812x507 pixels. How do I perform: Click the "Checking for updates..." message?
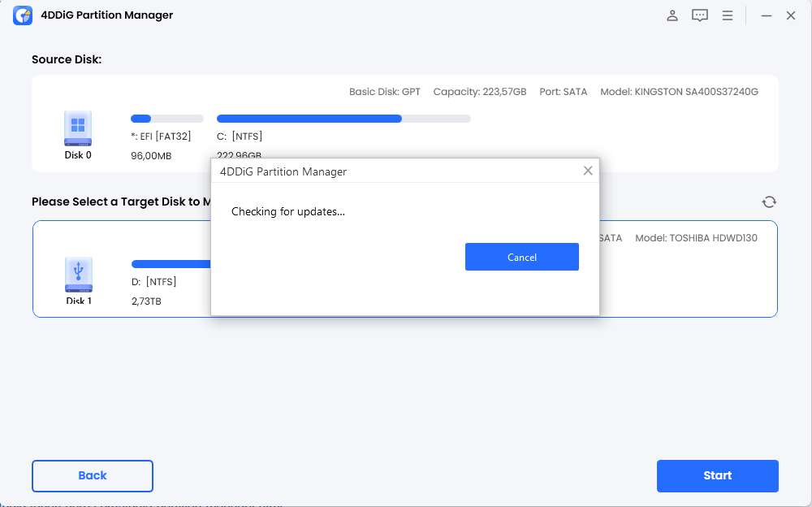coord(288,211)
